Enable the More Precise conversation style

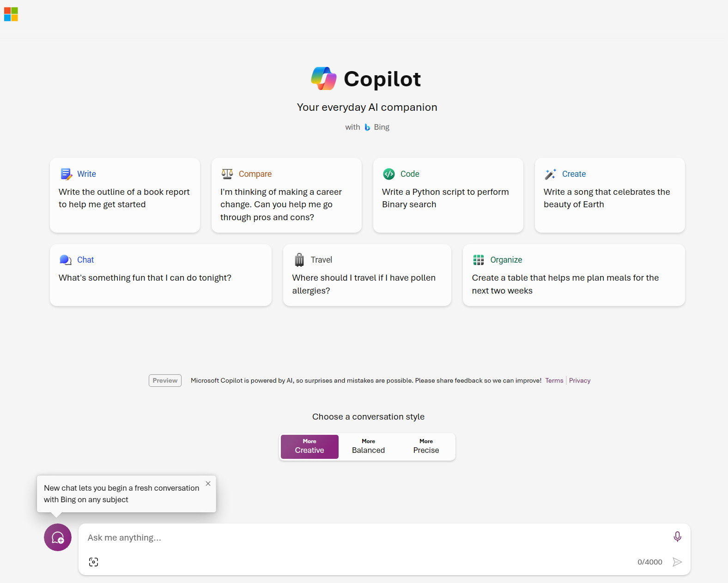(x=425, y=446)
